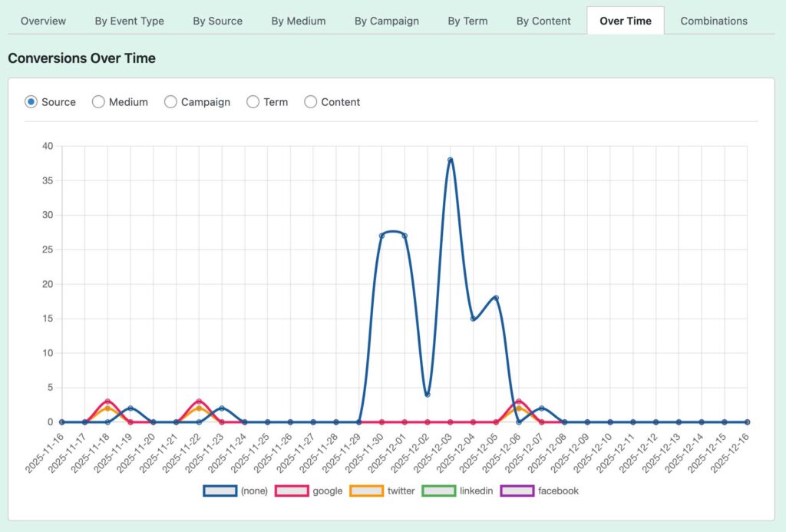Viewport: 786px width, 532px height.
Task: Click the linkedin color swatch
Action: coord(438,490)
